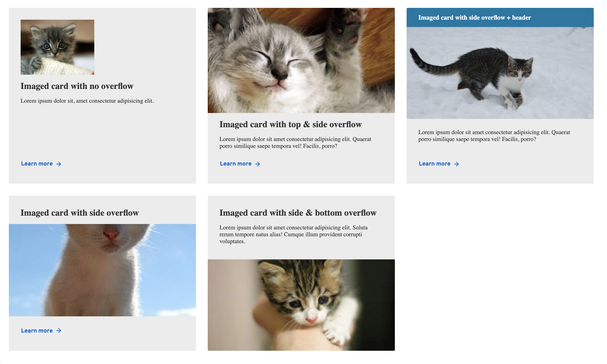The image size is (607, 364).
Task: Click heading 'Imaged card with side overflow'
Action: [x=80, y=213]
